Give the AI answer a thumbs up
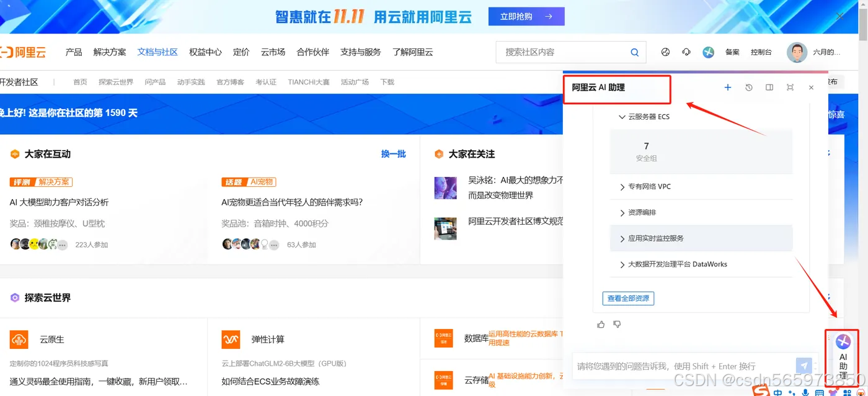The height and width of the screenshot is (396, 868). [600, 323]
